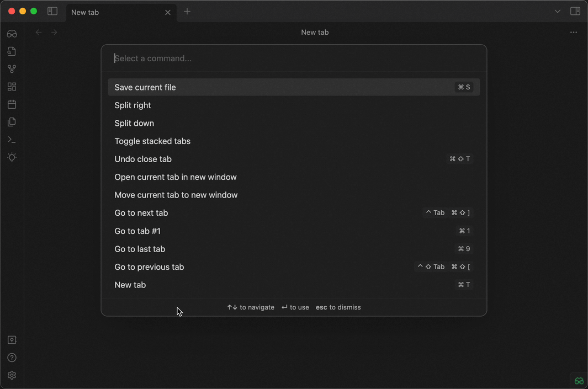Click the 'to navigate' hint text
Image resolution: width=588 pixels, height=389 pixels.
click(x=257, y=307)
